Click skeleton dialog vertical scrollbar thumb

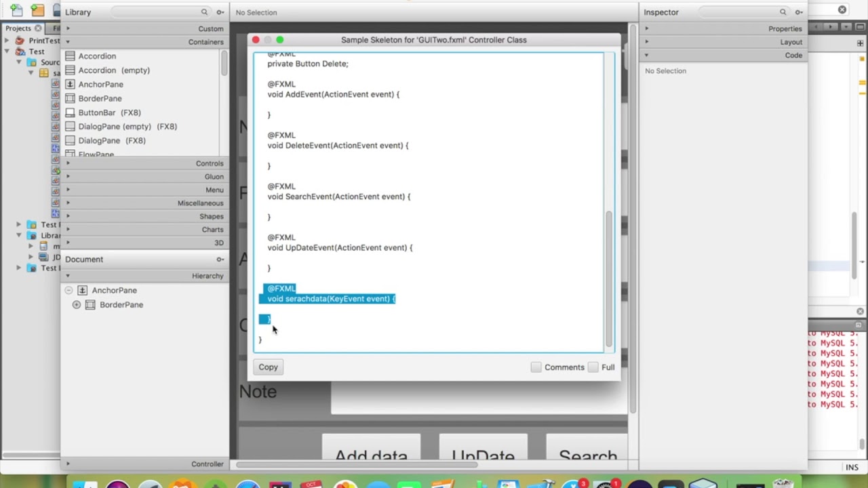609,279
